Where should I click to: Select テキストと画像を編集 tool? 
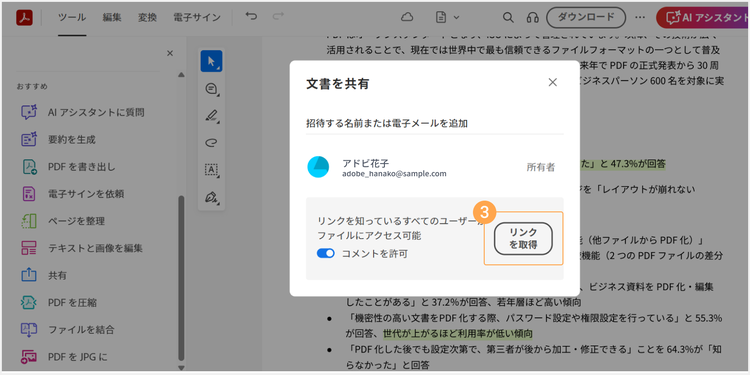[82, 248]
